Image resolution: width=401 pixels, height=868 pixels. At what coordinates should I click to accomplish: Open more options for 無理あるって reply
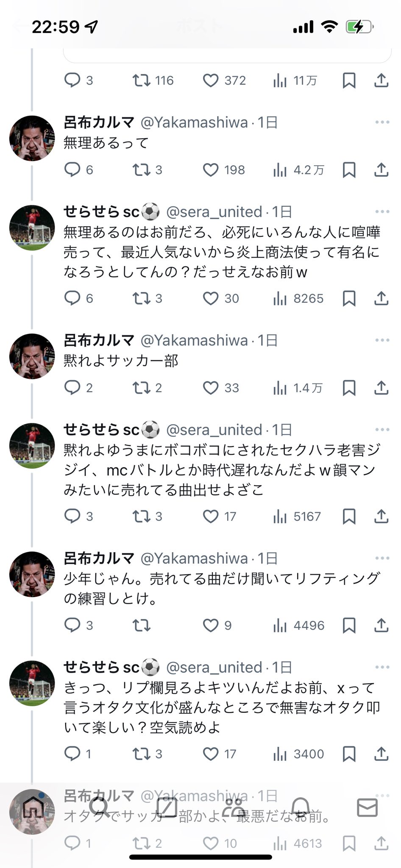[382, 122]
